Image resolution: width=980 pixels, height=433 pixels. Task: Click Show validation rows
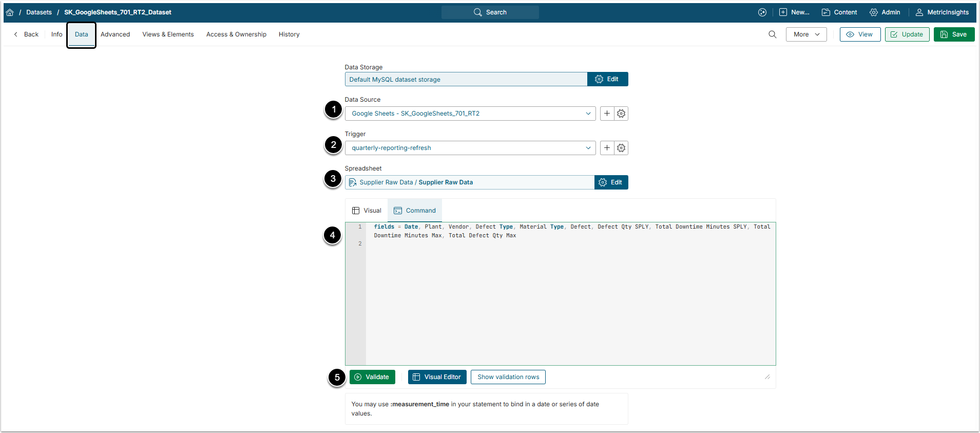pyautogui.click(x=508, y=377)
